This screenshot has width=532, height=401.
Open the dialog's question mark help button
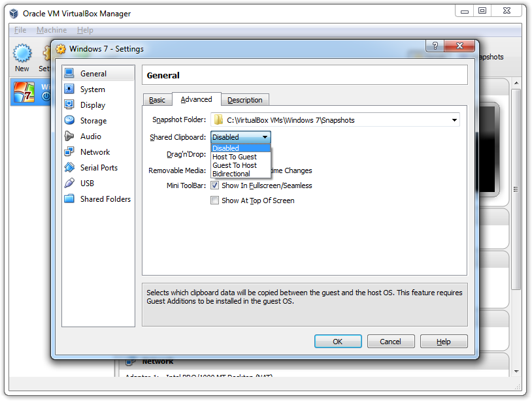coord(435,47)
